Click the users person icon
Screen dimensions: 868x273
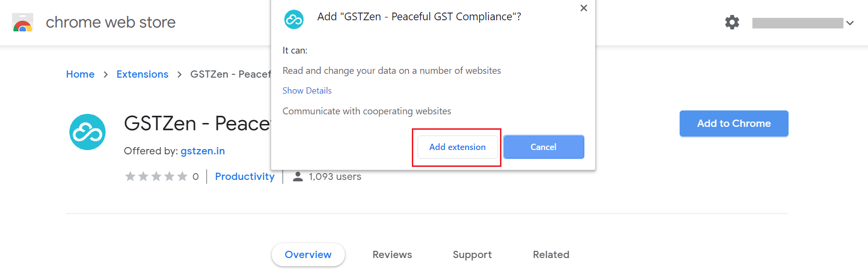pos(298,177)
